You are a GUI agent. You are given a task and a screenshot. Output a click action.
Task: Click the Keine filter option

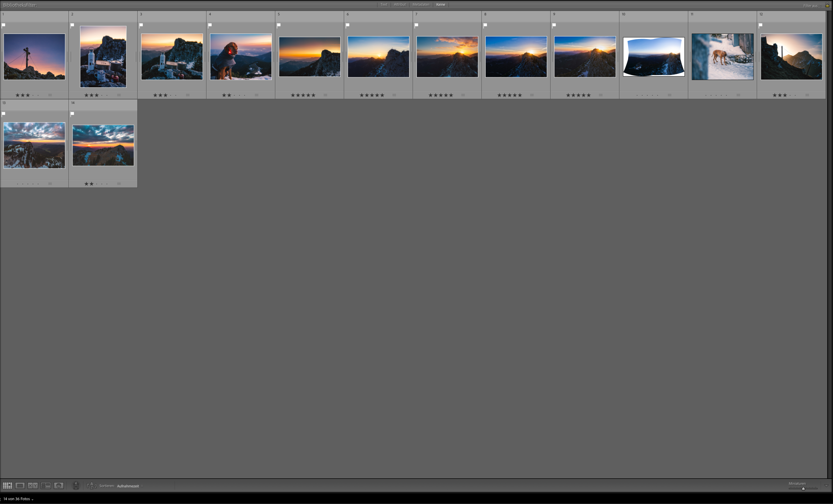pos(440,5)
